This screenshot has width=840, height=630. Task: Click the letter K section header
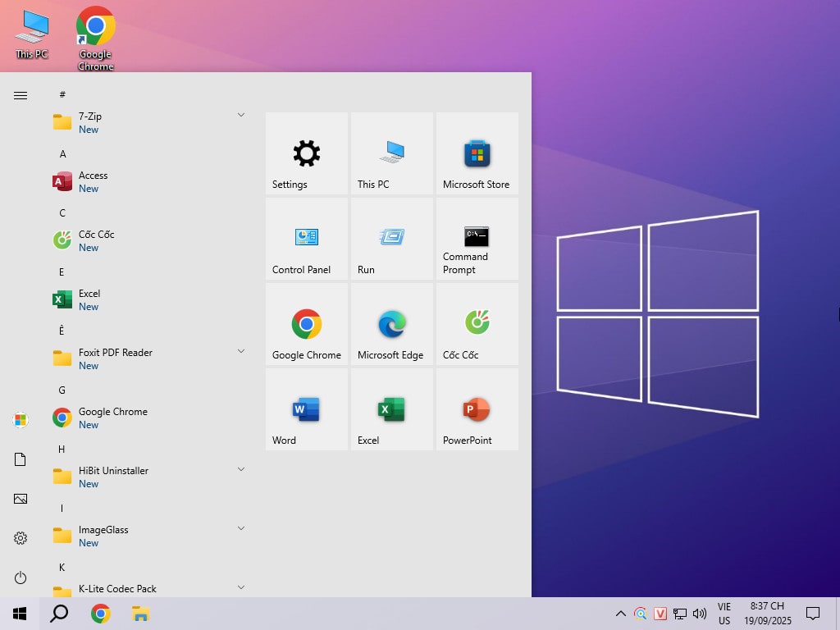click(x=62, y=567)
